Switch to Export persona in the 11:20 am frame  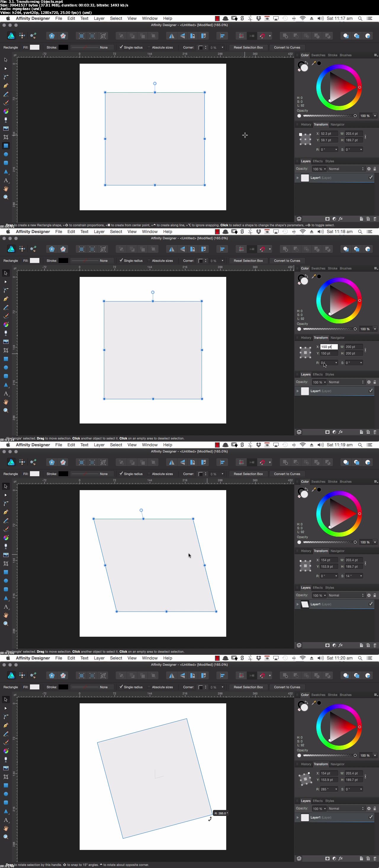(x=33, y=675)
